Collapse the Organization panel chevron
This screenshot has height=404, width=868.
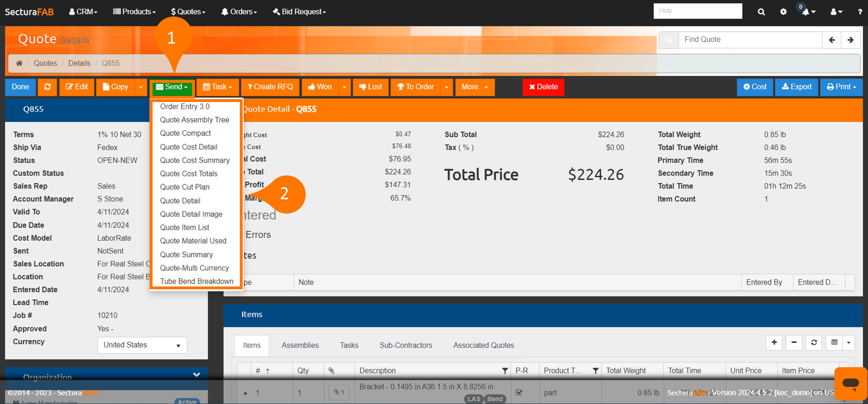pos(197,375)
